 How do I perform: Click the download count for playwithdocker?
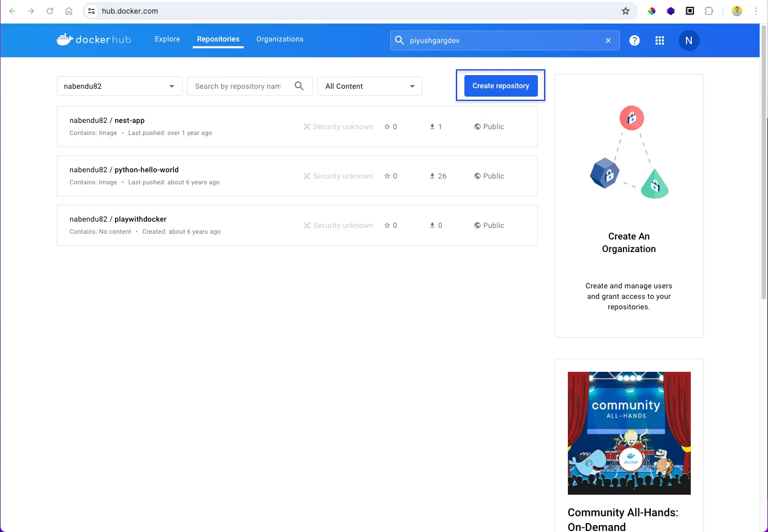[x=436, y=225]
